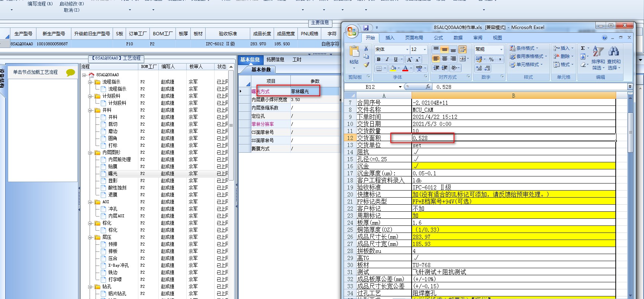Click the AutoSum sigma icon

click(583, 48)
